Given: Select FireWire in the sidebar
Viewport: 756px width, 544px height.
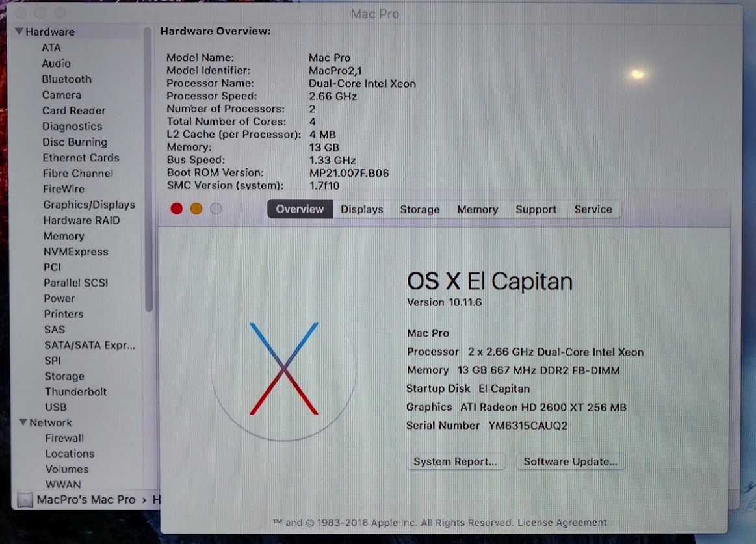Looking at the screenshot, I should [63, 189].
